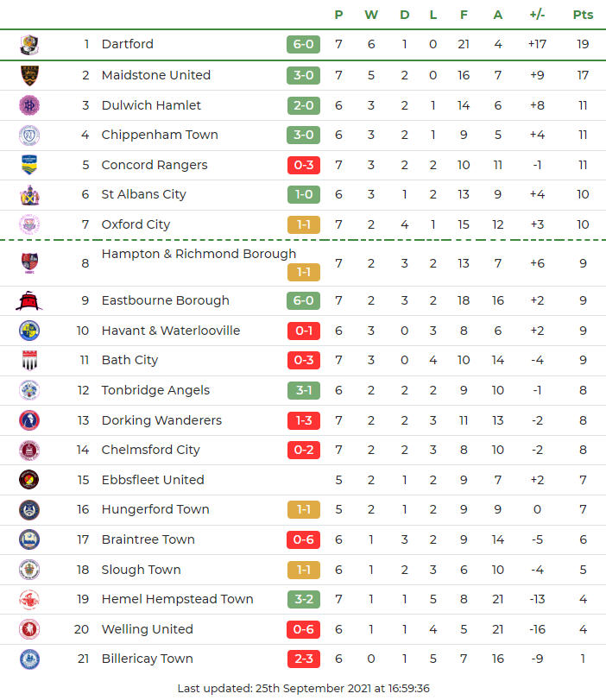Click the Billericay Town club badge
The height and width of the screenshot is (700, 606).
[29, 659]
